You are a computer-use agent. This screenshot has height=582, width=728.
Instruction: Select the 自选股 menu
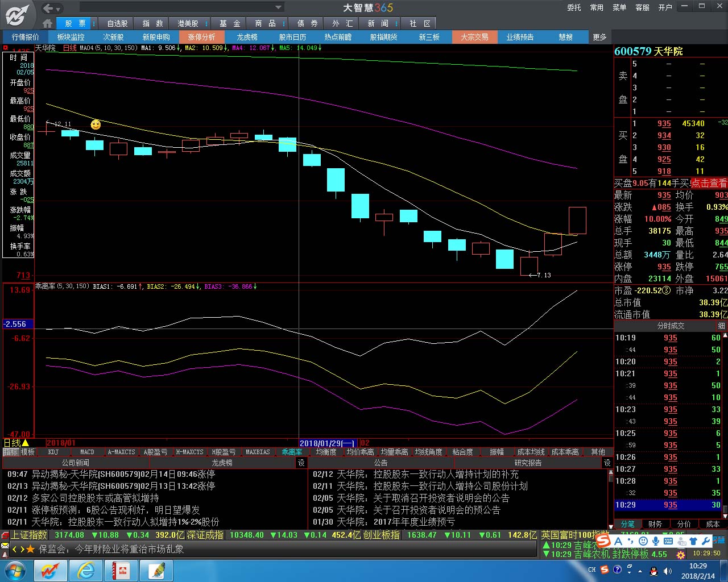118,23
